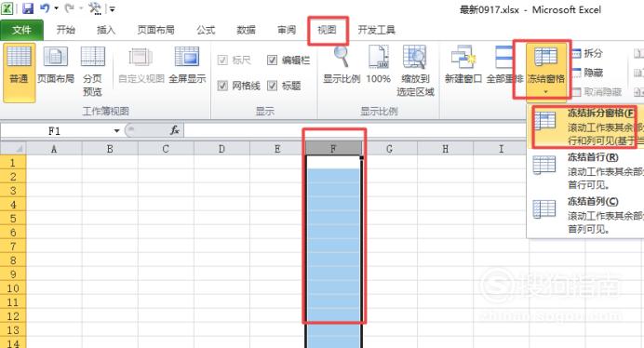Click the Select All corner triangle
This screenshot has width=644, height=348.
[x=13, y=148]
